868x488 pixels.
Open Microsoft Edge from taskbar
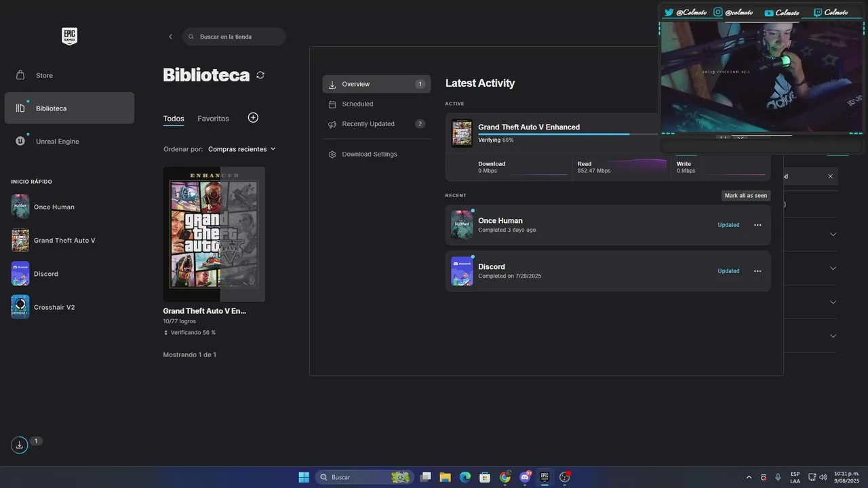(465, 477)
